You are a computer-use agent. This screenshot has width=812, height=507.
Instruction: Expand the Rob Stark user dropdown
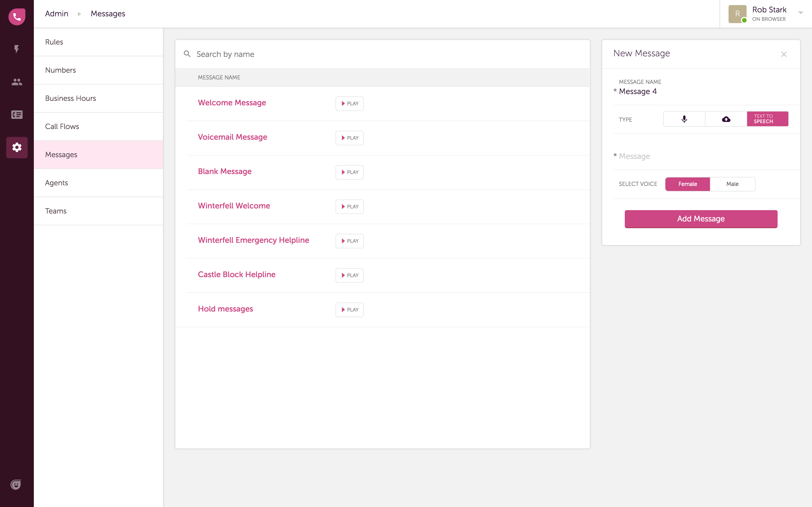coord(801,13)
